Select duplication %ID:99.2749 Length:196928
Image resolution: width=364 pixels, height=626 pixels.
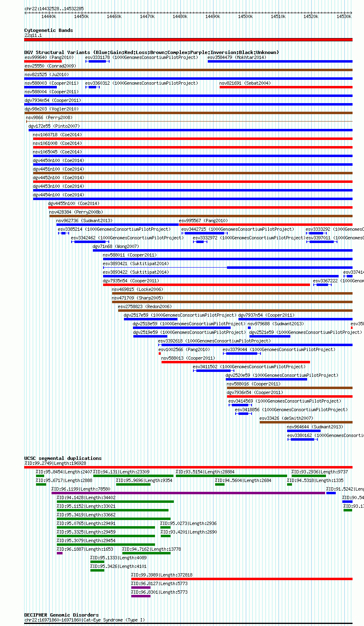click(x=189, y=467)
